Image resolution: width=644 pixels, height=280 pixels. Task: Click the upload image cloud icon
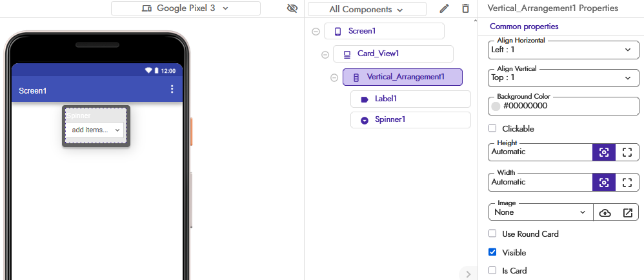point(605,212)
